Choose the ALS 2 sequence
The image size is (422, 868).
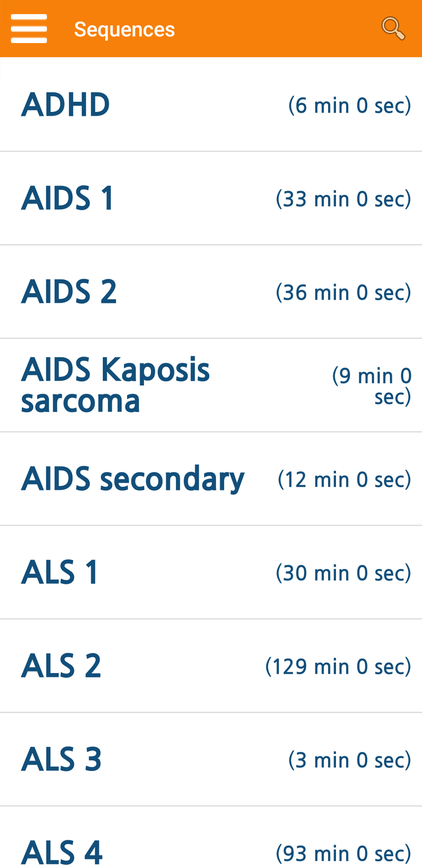[211, 665]
